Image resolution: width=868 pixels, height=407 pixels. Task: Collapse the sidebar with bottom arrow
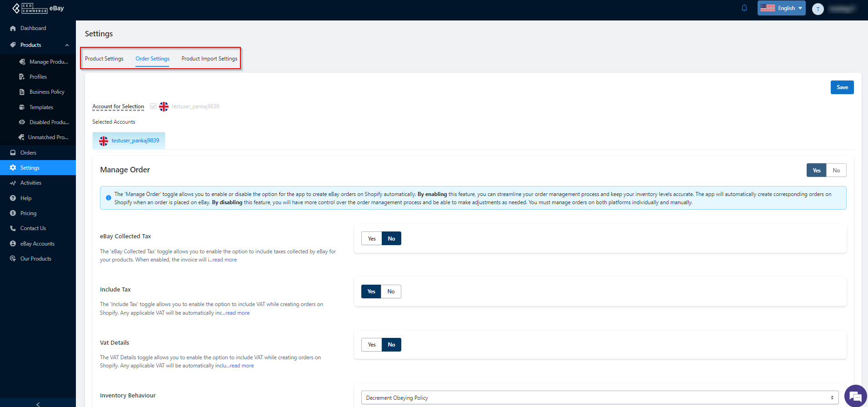(38, 404)
